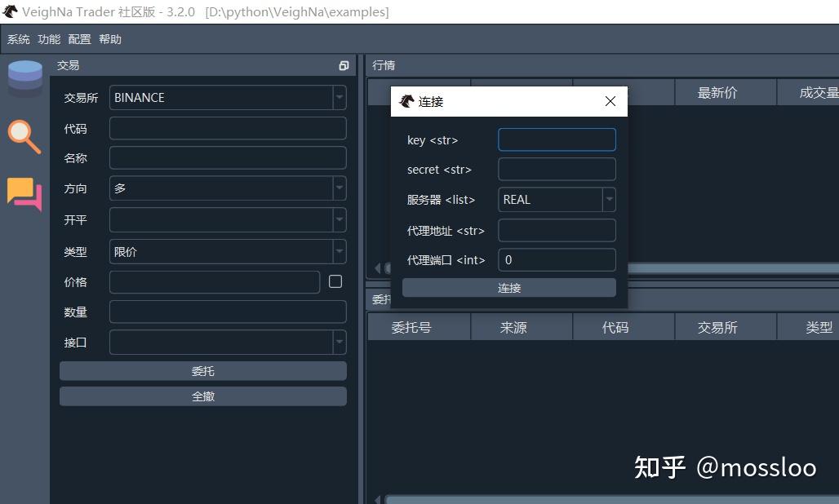
Task: Expand the 接口 gateway dropdown
Action: (340, 342)
